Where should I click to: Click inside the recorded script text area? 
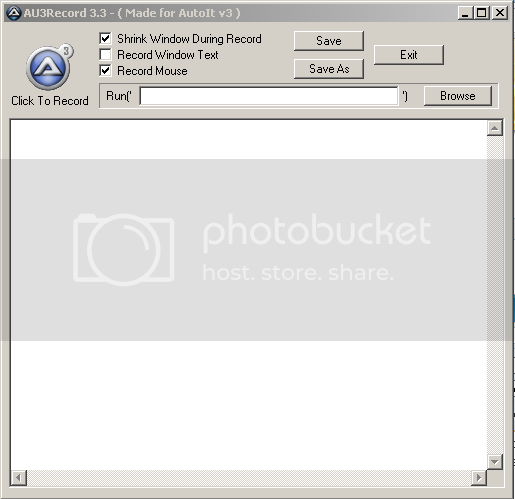click(x=249, y=295)
